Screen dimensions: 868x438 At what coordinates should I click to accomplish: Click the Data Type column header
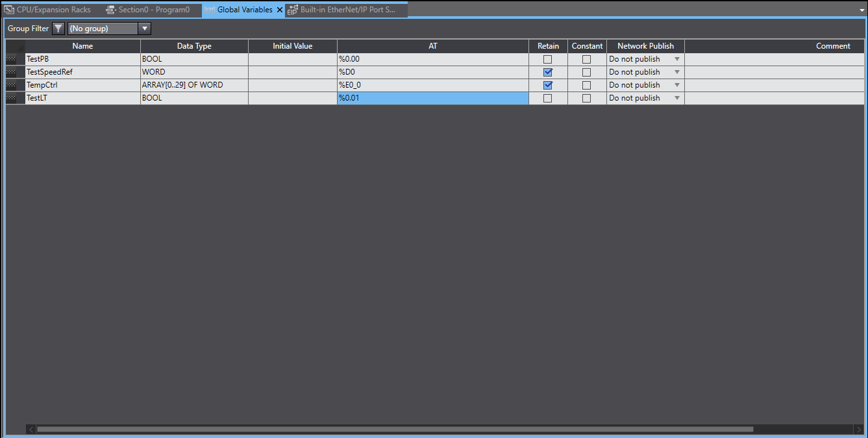tap(194, 46)
